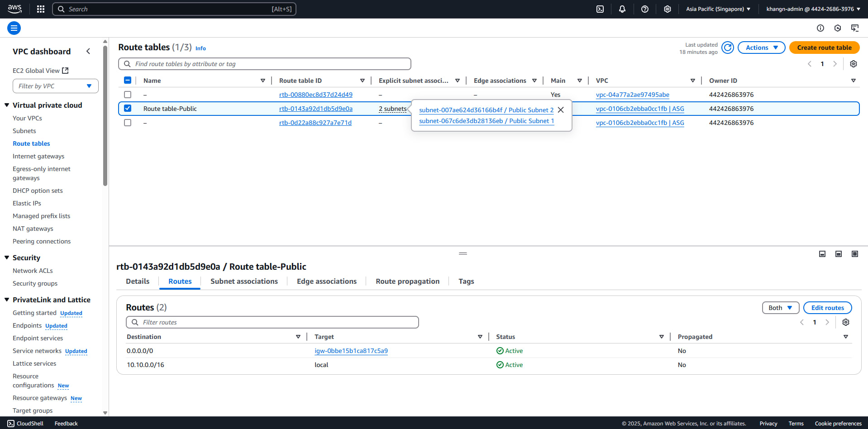Viewport: 868px width, 429px height.
Task: Toggle the blue navigation hamburger menu
Action: 14,28
